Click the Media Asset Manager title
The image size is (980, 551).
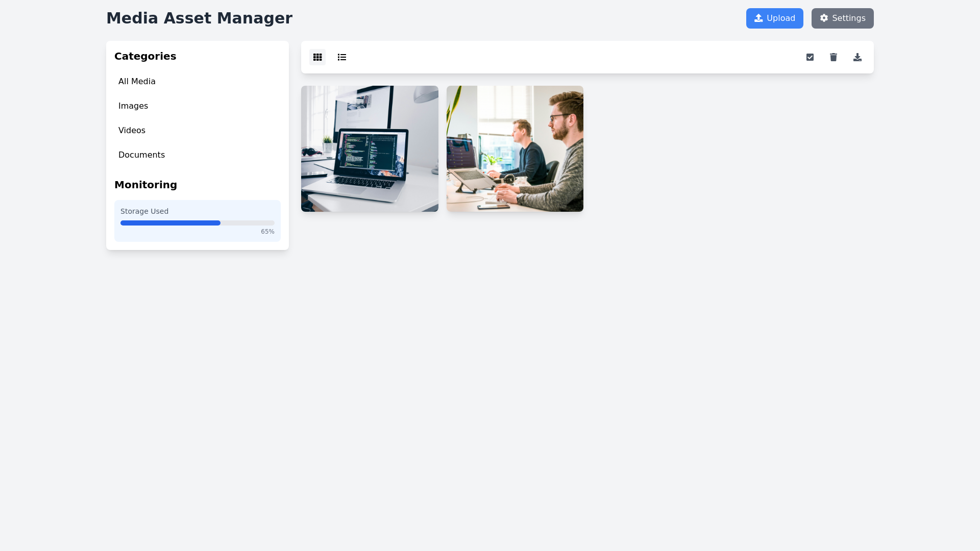coord(199,18)
